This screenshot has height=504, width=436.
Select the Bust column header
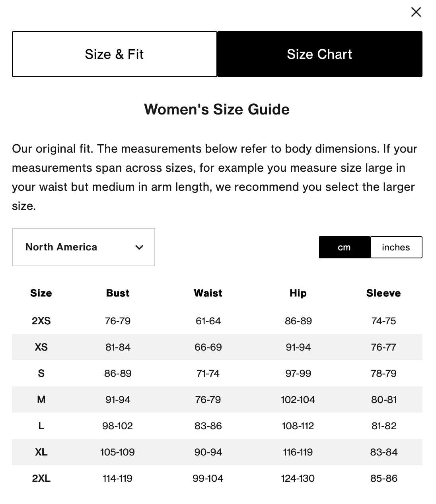pyautogui.click(x=117, y=293)
